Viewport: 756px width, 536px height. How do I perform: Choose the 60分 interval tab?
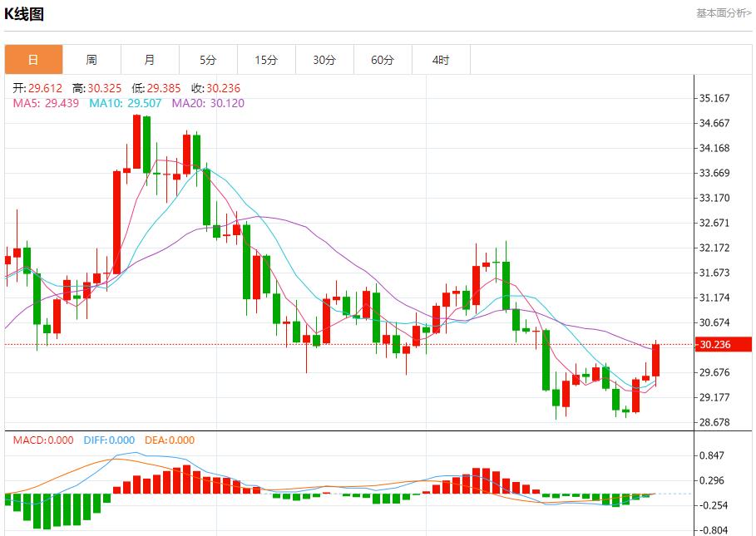383,60
